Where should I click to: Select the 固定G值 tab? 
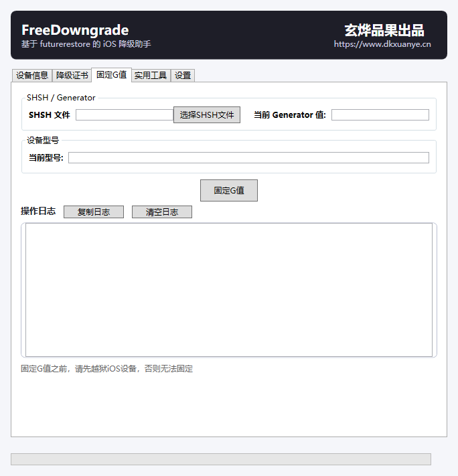click(x=111, y=75)
